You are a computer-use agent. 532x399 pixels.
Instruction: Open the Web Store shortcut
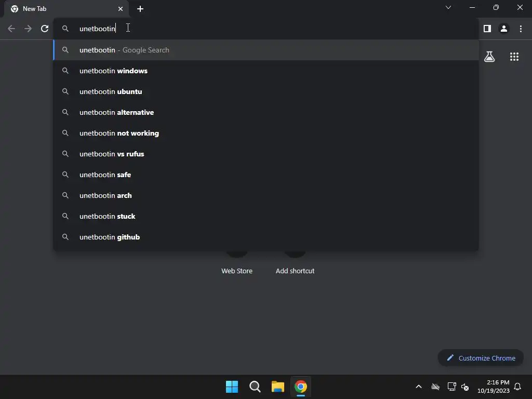coord(237,271)
